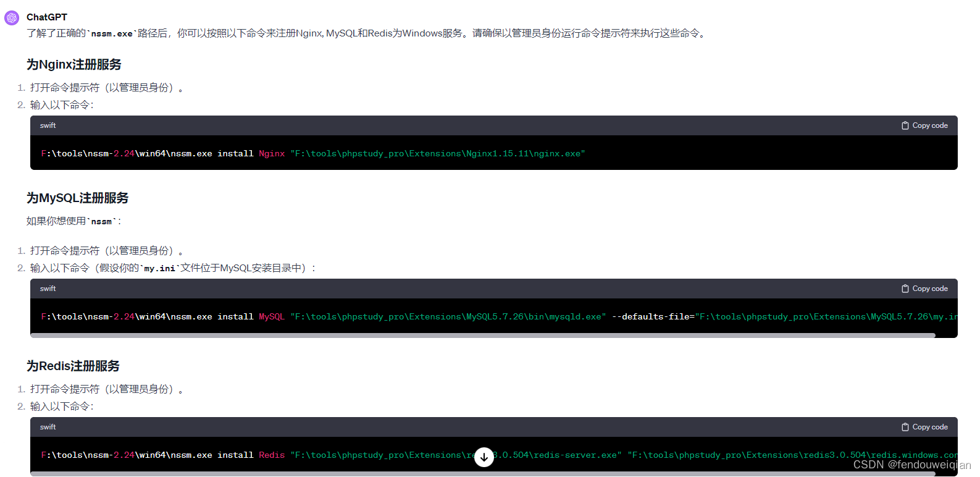Click the Nginx install command text
This screenshot has width=980, height=477.
pyautogui.click(x=313, y=153)
